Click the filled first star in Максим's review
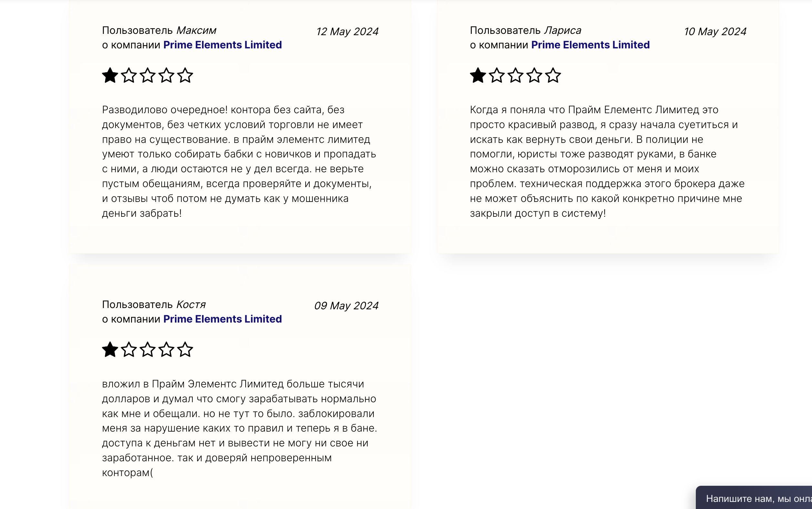Image resolution: width=812 pixels, height=509 pixels. click(x=110, y=75)
